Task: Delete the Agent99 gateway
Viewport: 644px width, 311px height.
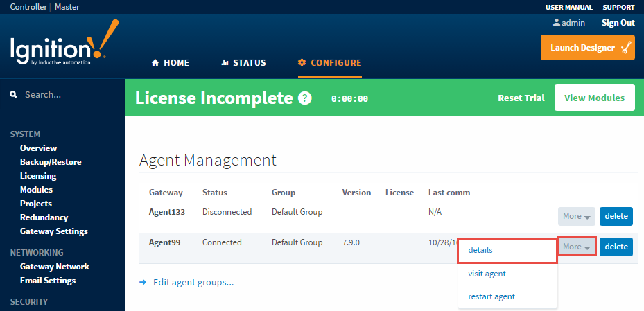Action: [616, 246]
